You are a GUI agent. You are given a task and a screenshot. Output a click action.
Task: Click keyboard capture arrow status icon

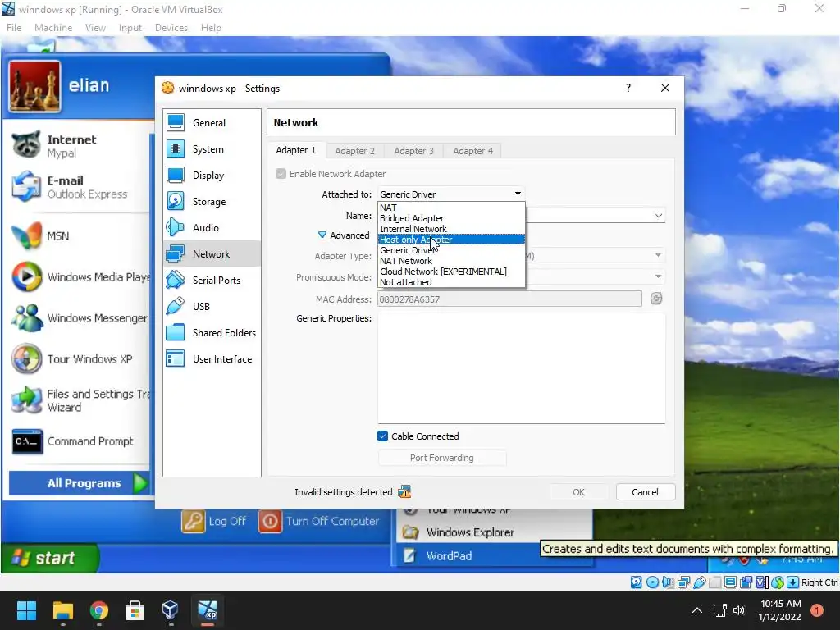pyautogui.click(x=793, y=582)
